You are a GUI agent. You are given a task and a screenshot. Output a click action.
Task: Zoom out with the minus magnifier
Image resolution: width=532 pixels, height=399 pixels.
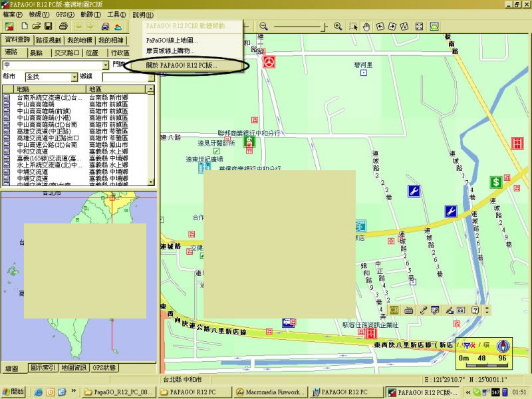(263, 26)
